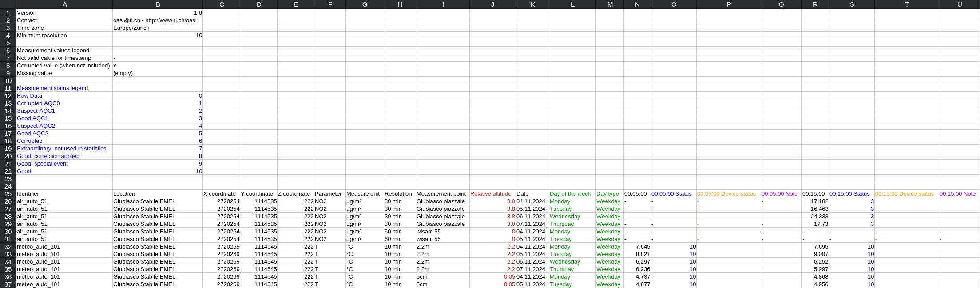Screen dimensions: 980x288
Task: Select row 25 via its row header
Action: pos(8,194)
